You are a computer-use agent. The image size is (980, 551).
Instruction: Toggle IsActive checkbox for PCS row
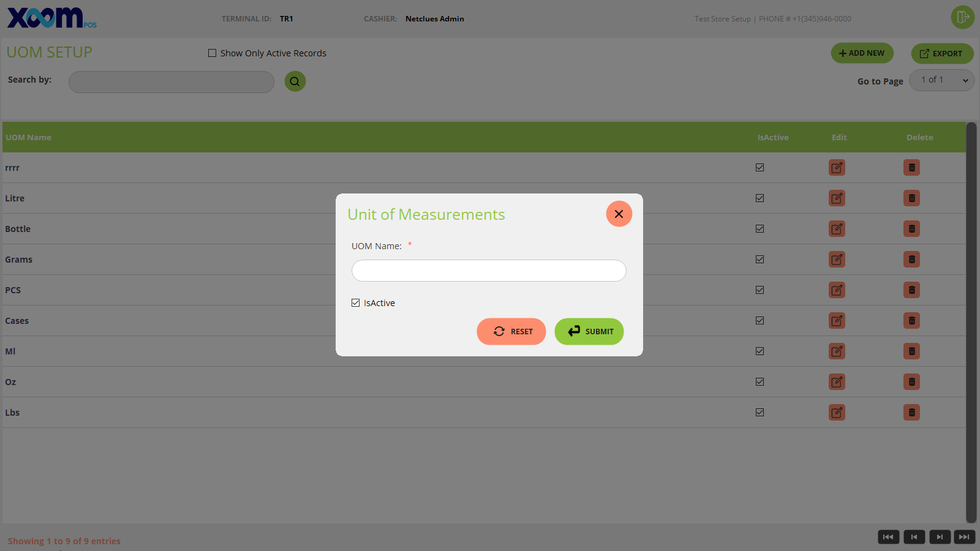click(759, 290)
